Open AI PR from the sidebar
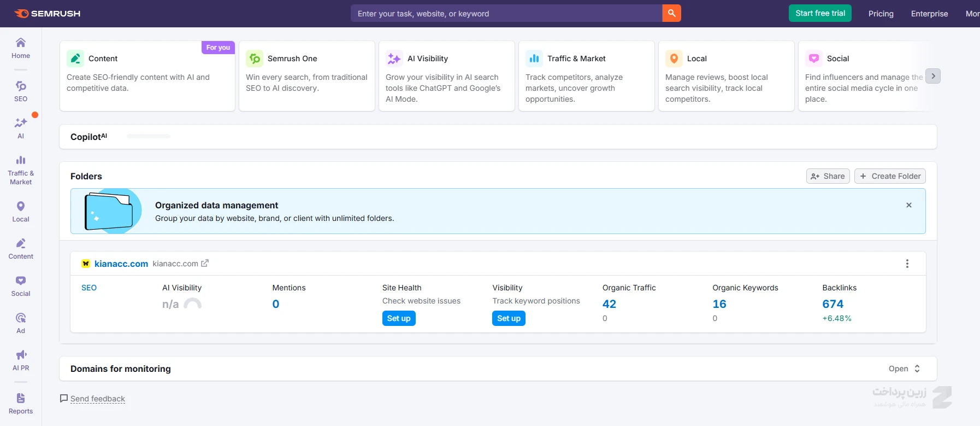Viewport: 980px width, 426px height. coord(21,360)
